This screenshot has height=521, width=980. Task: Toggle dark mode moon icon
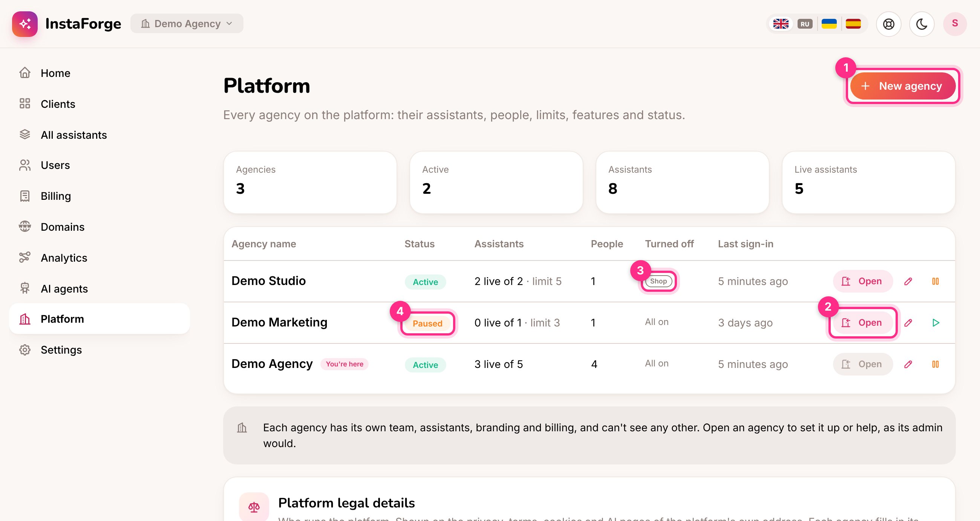(922, 24)
